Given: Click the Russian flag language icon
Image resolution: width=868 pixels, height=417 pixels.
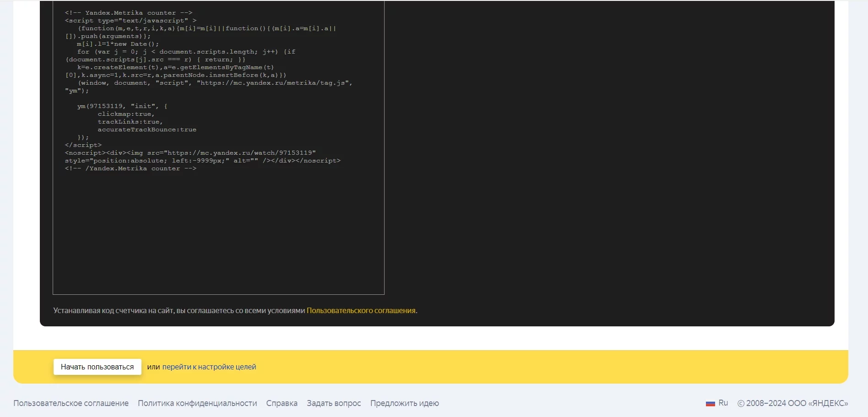Looking at the screenshot, I should (x=710, y=403).
